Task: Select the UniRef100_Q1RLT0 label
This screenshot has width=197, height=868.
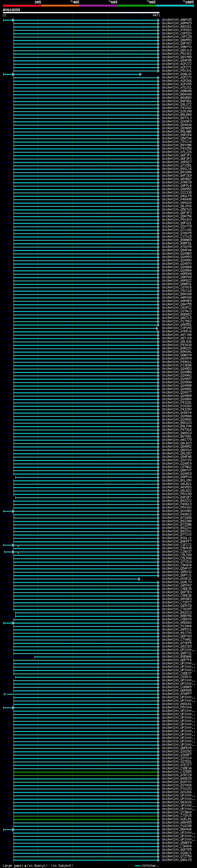Action: [x=176, y=582]
